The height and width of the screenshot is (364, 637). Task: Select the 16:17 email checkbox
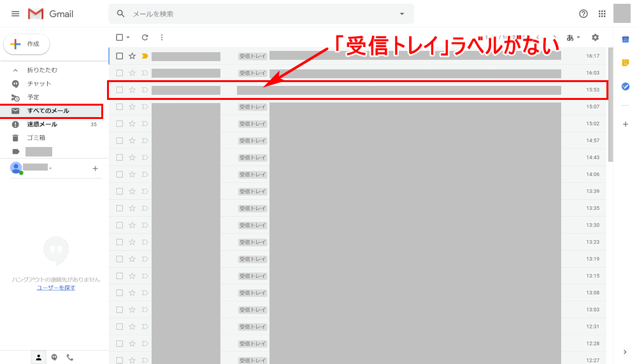pos(120,56)
